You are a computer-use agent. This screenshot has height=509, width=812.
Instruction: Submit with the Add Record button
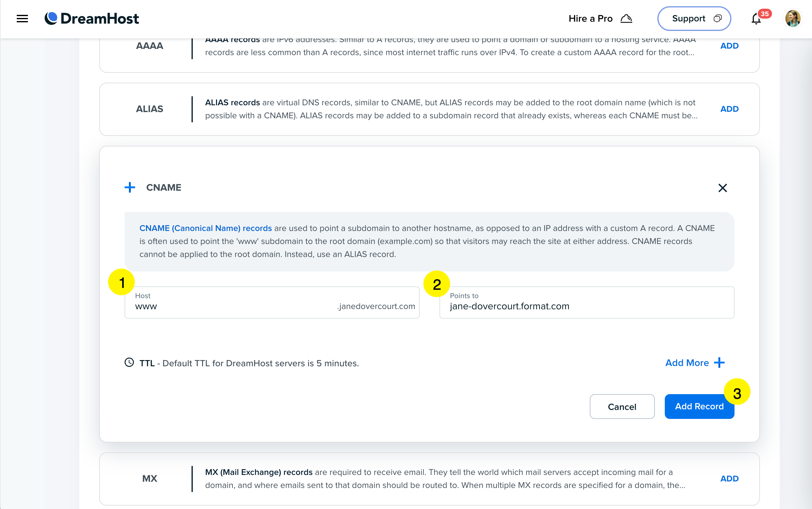(x=699, y=407)
